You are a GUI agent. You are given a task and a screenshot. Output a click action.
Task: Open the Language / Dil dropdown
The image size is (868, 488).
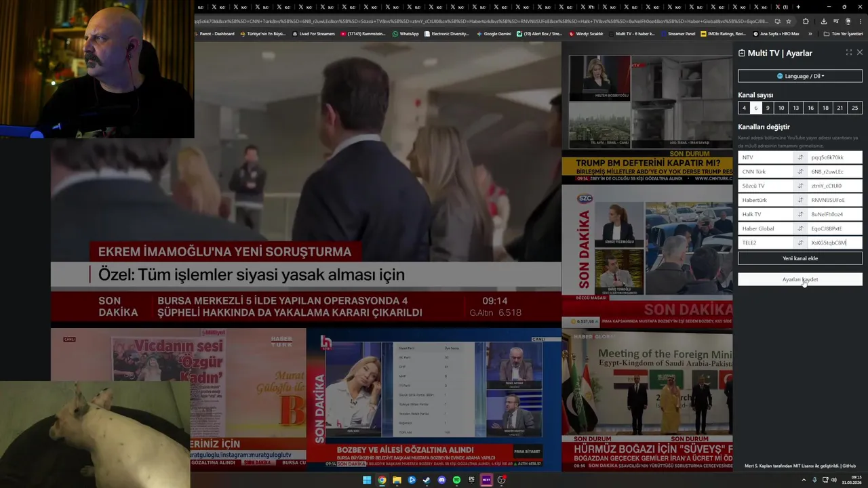[800, 76]
